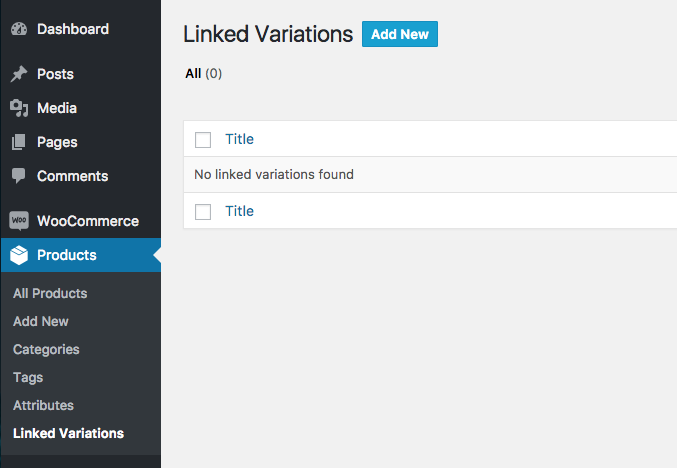Click the Media library icon

(x=19, y=108)
